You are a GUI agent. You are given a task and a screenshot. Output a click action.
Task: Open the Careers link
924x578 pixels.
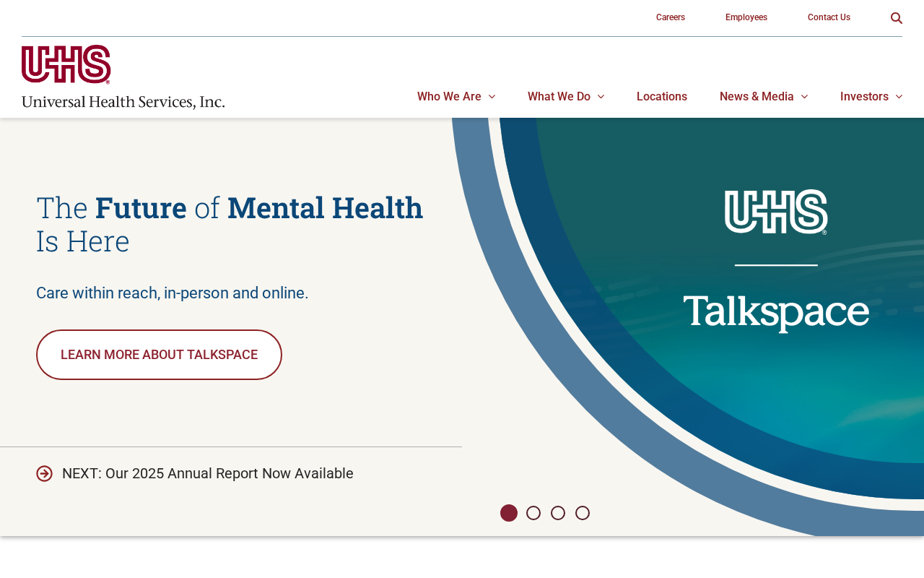coord(671,17)
